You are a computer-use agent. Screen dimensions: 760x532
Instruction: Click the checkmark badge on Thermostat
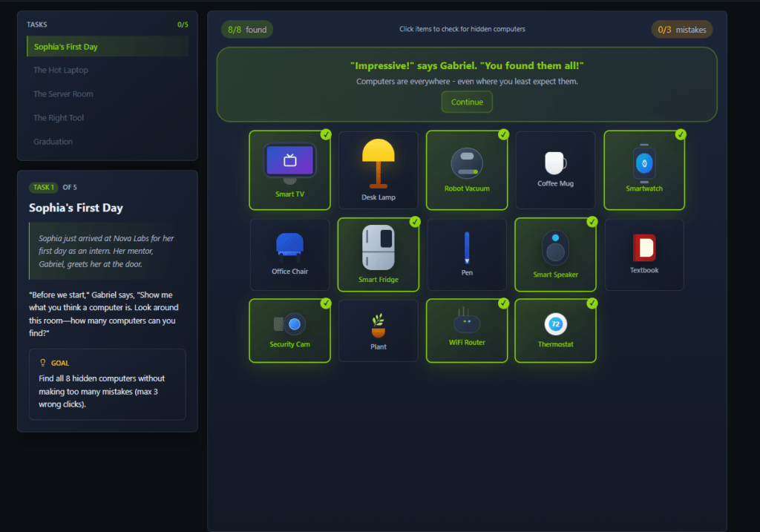point(592,303)
